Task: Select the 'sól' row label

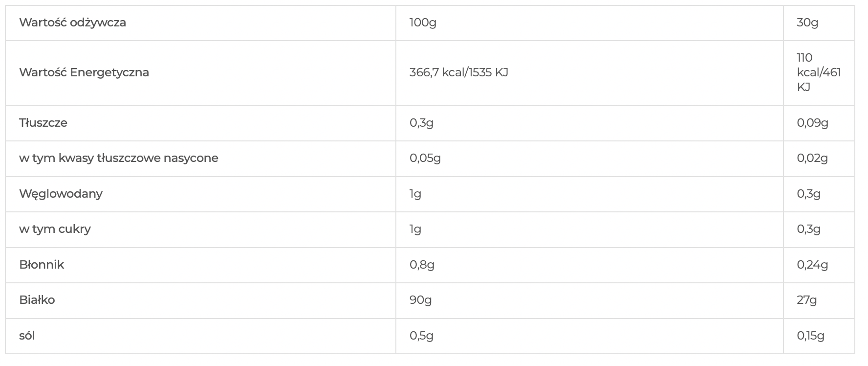Action: point(27,336)
